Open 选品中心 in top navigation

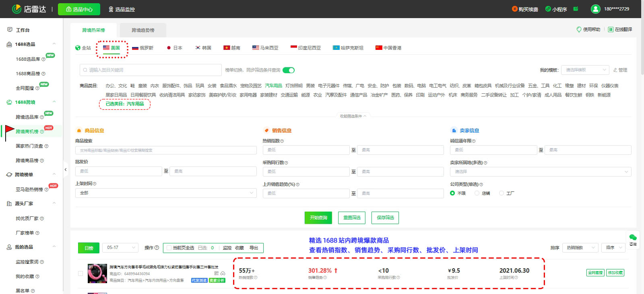[79, 9]
